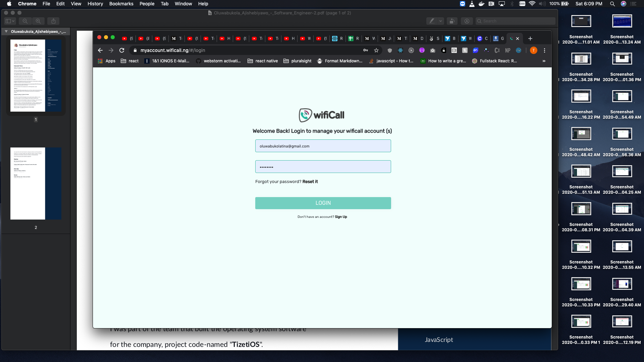Switch to the green-icon tab labeled R
The width and height of the screenshot is (644, 362).
354,39
